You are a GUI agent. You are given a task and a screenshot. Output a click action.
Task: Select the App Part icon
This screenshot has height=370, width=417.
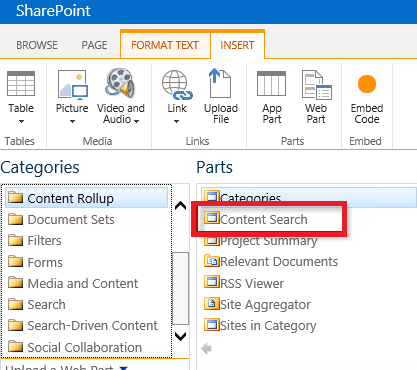tap(271, 83)
